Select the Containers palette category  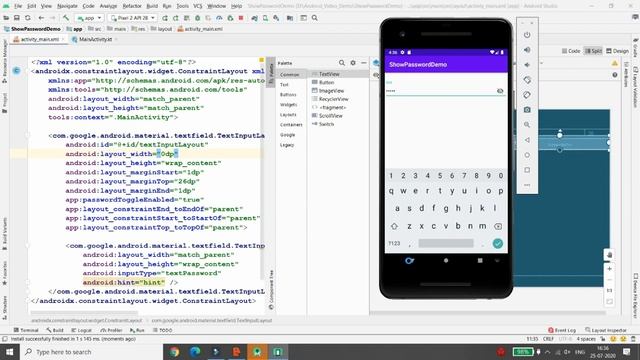click(291, 124)
